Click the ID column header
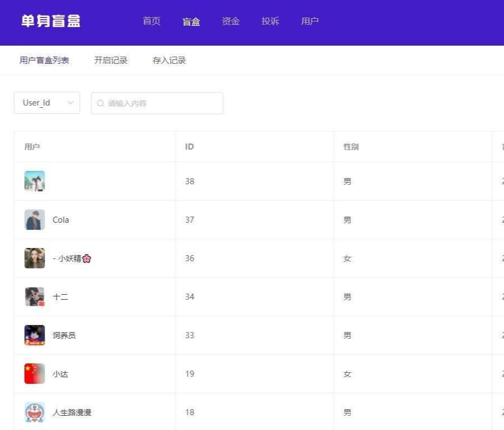Viewport: 504px width, 430px height. pyautogui.click(x=189, y=147)
